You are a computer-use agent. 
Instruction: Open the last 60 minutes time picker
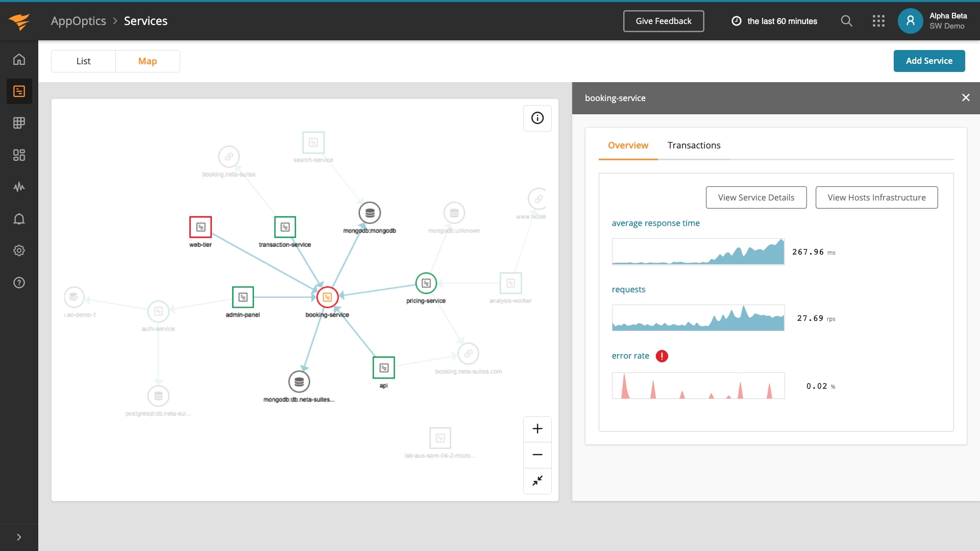[x=774, y=21]
